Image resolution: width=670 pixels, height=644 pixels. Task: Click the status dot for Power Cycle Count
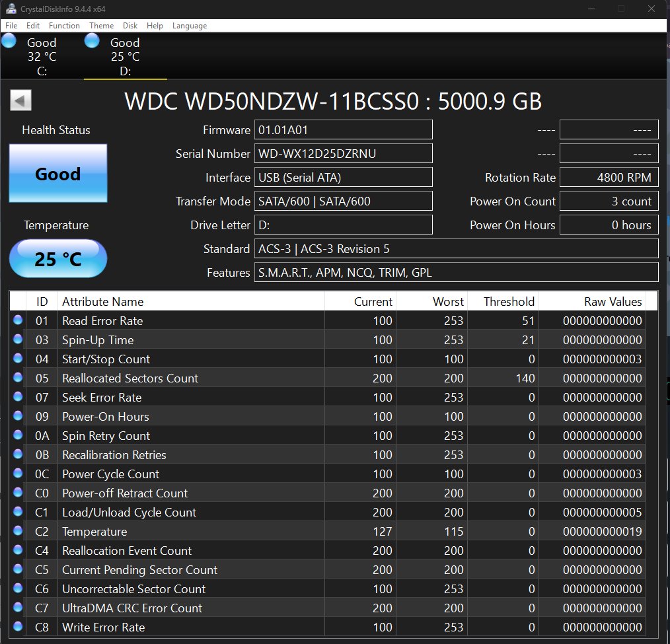tap(18, 473)
